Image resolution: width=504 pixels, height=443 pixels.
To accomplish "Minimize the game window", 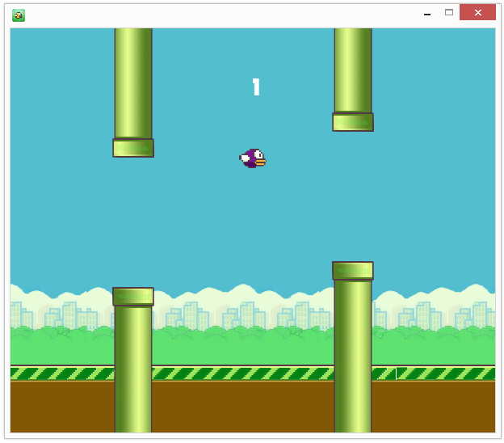I will pyautogui.click(x=427, y=13).
